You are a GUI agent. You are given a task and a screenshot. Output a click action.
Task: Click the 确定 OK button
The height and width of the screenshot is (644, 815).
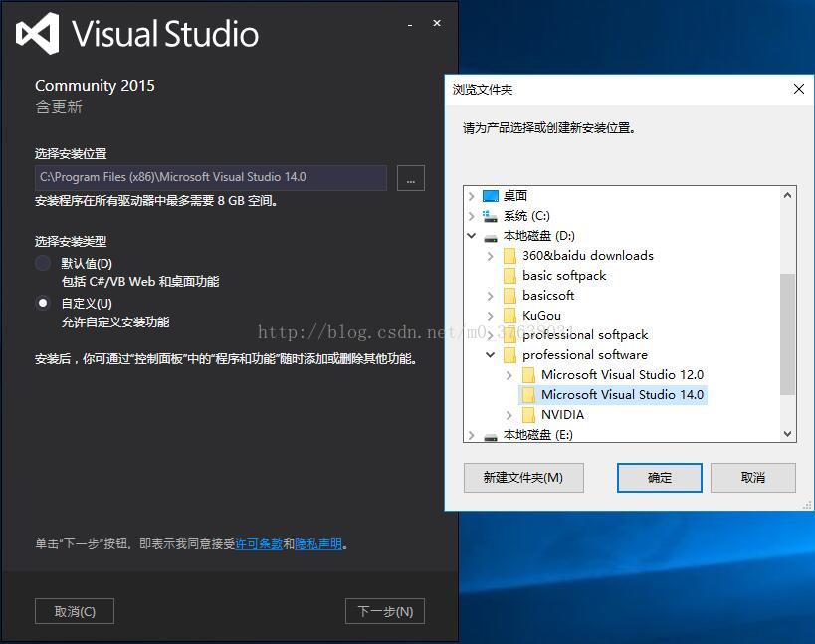coord(660,478)
